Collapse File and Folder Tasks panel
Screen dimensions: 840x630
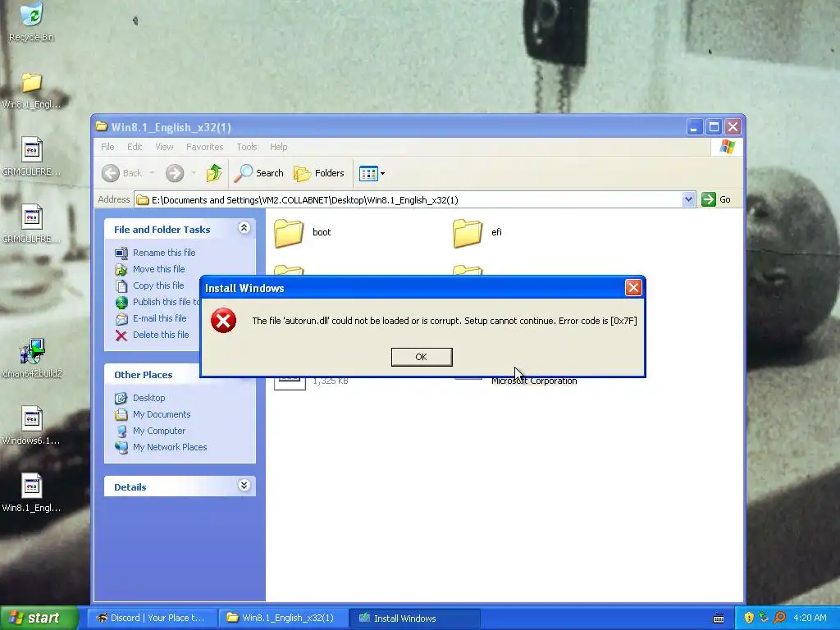244,228
